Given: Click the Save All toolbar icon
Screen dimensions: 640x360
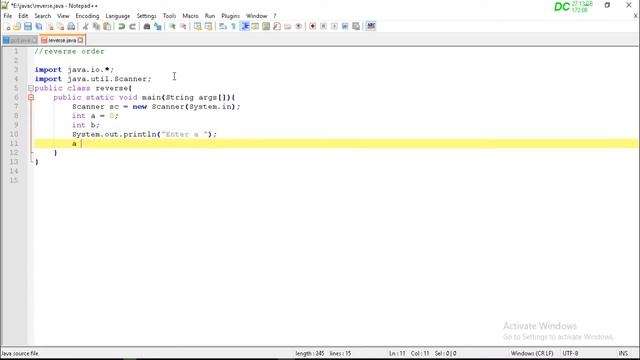Looking at the screenshot, I should [39, 27].
